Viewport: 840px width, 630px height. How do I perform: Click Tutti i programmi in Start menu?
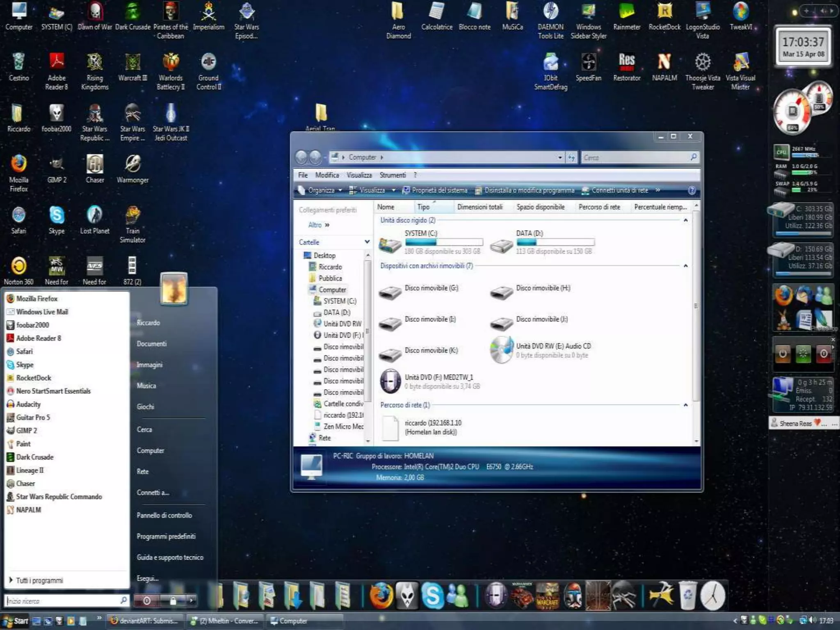(x=39, y=580)
